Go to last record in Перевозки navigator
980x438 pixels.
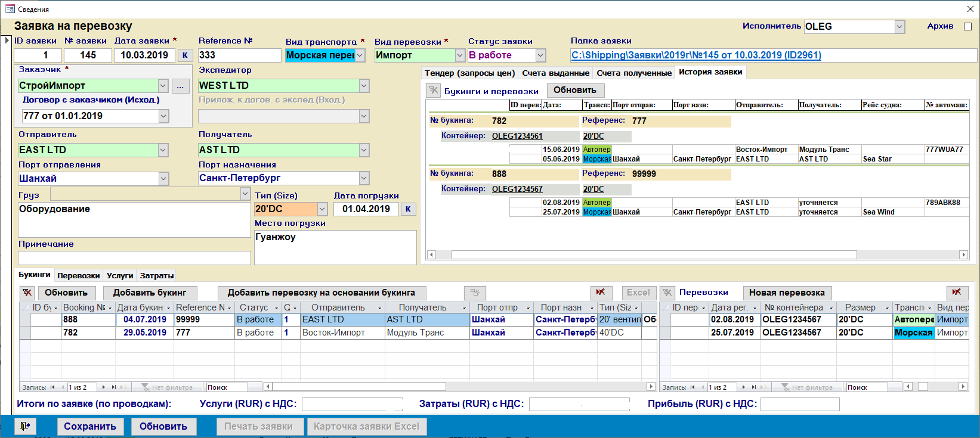753,387
